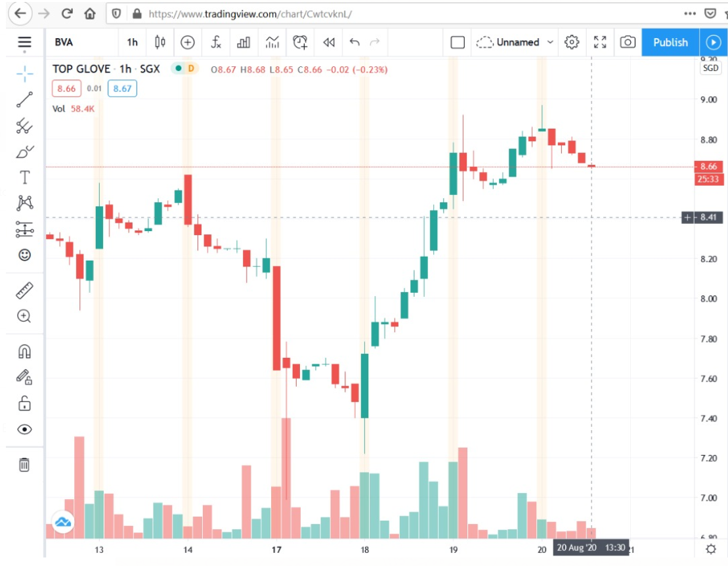Viewport: 728px width, 566px height.
Task: Select the trend line drawing tool
Action: click(24, 100)
